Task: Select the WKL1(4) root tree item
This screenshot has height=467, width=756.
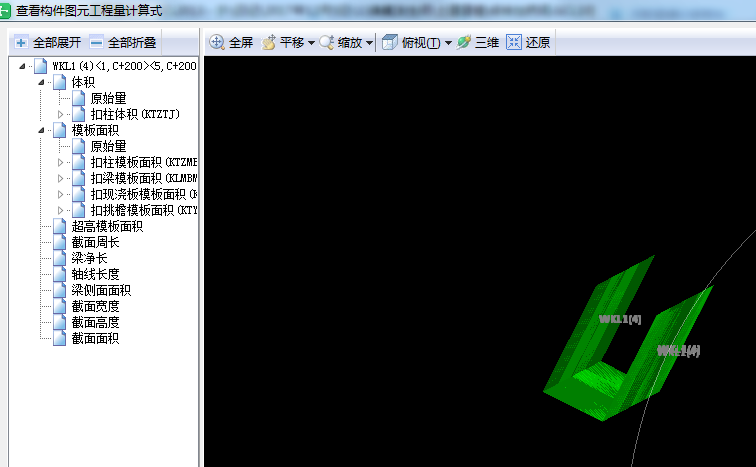Action: 124,66
